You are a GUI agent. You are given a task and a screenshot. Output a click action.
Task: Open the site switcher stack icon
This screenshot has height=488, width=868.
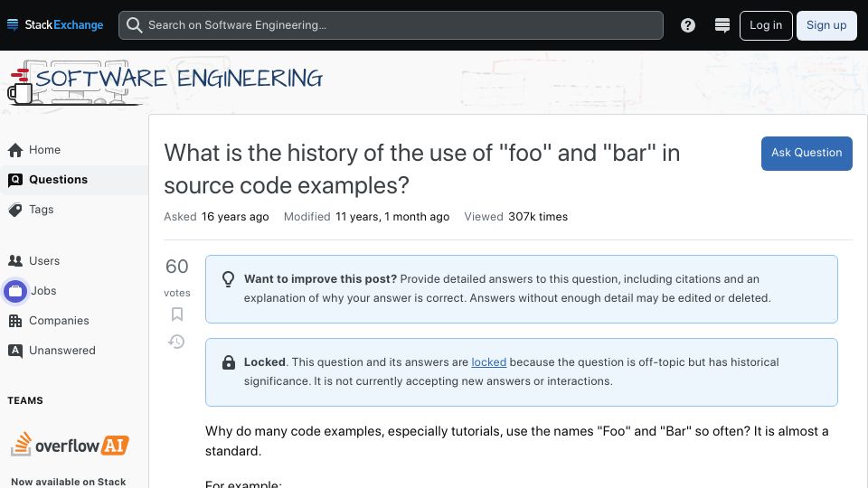[x=722, y=25]
